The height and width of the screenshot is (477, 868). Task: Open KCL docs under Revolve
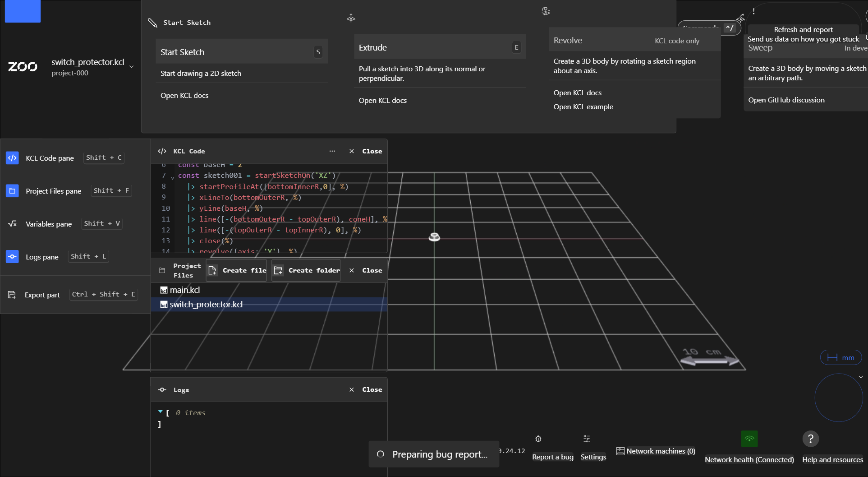click(578, 93)
